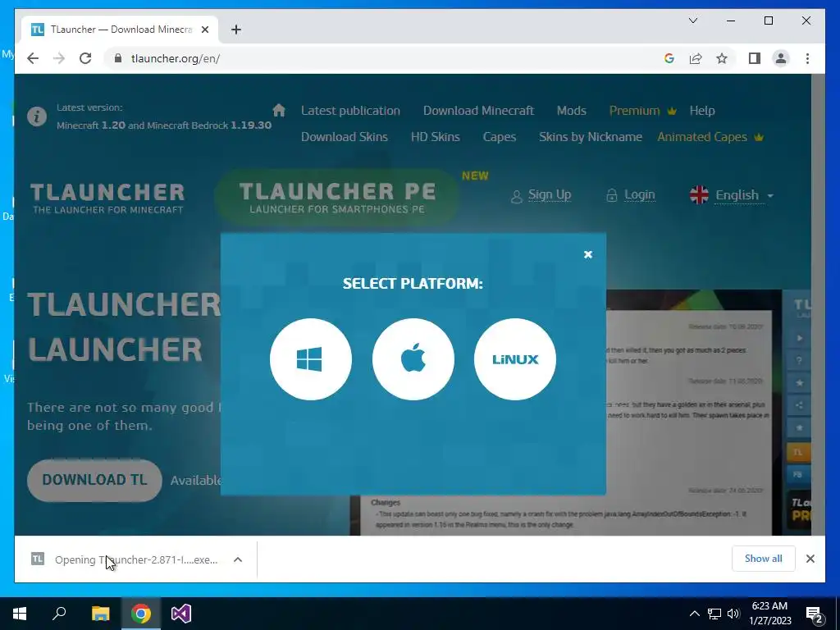The width and height of the screenshot is (840, 630).
Task: Select the TLauncher browser tab
Action: tap(120, 30)
